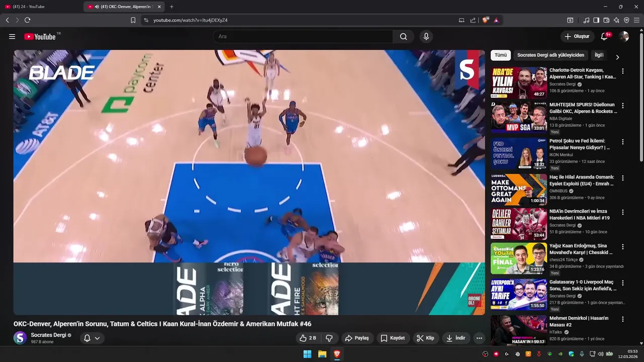Click the Oluştur create button
This screenshot has width=644, height=362.
click(x=577, y=36)
